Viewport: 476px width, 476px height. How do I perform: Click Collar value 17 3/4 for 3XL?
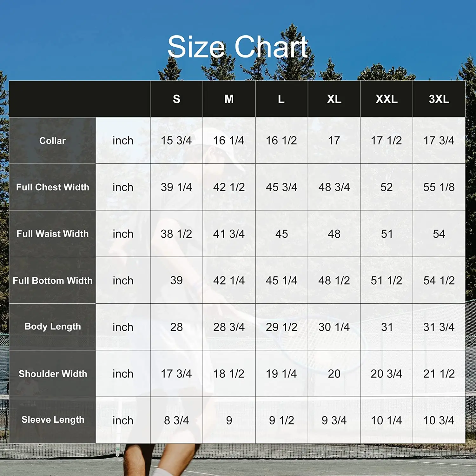pyautogui.click(x=439, y=141)
